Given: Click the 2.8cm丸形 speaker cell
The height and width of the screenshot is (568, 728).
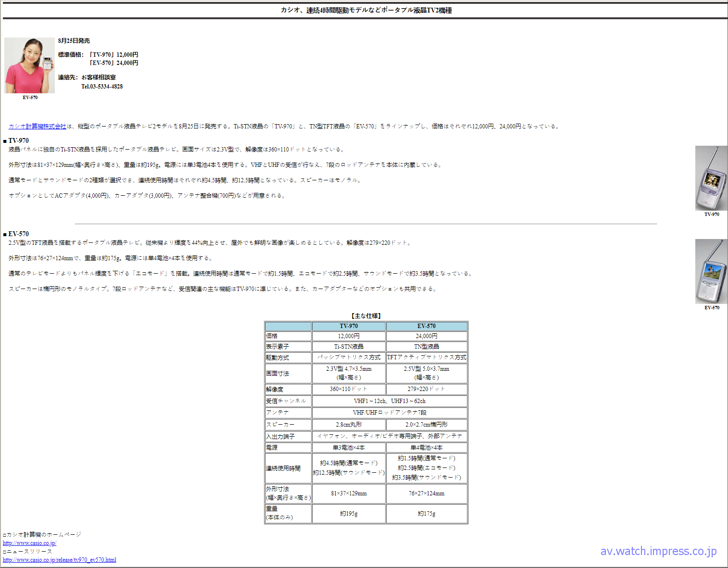Looking at the screenshot, I should [349, 425].
